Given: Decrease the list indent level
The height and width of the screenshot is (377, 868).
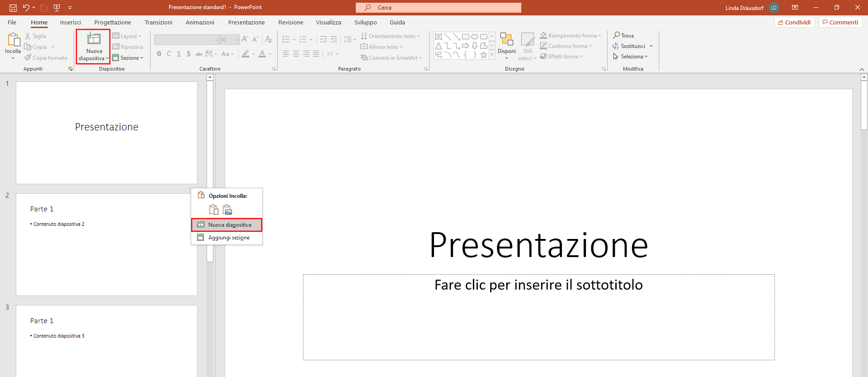Looking at the screenshot, I should point(324,39).
